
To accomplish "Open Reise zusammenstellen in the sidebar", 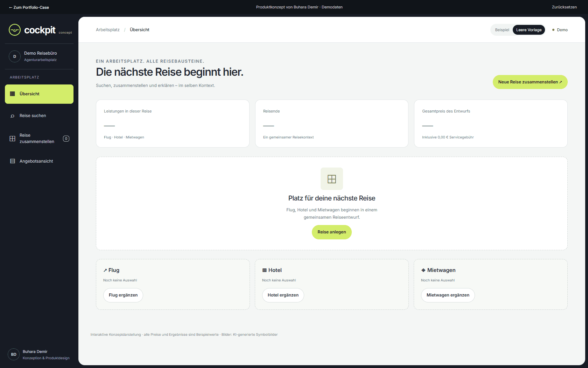I will pyautogui.click(x=39, y=138).
